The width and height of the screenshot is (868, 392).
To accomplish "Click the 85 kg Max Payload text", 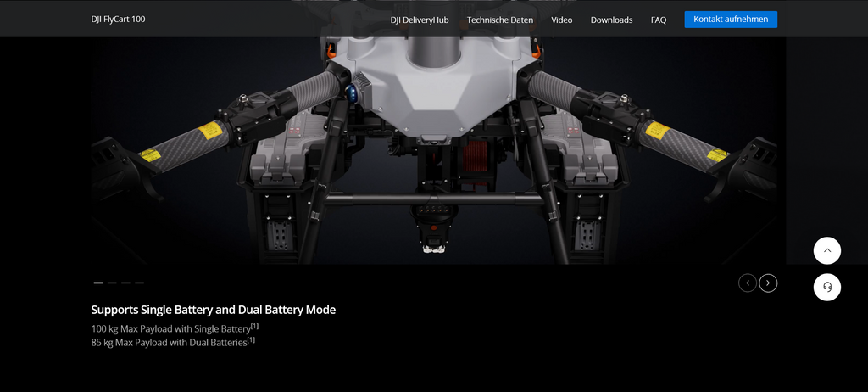I will point(168,342).
